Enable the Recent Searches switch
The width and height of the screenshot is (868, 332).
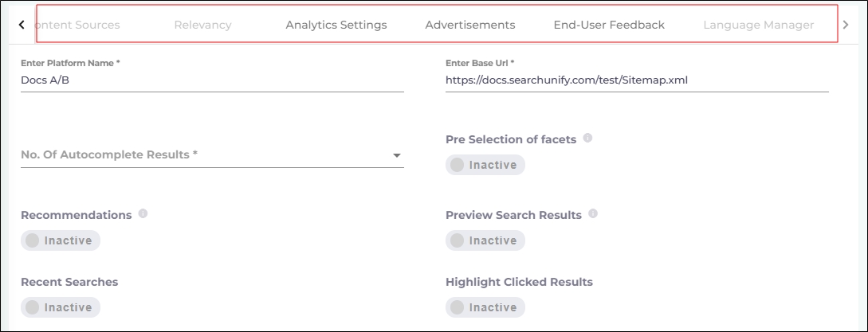[x=61, y=307]
